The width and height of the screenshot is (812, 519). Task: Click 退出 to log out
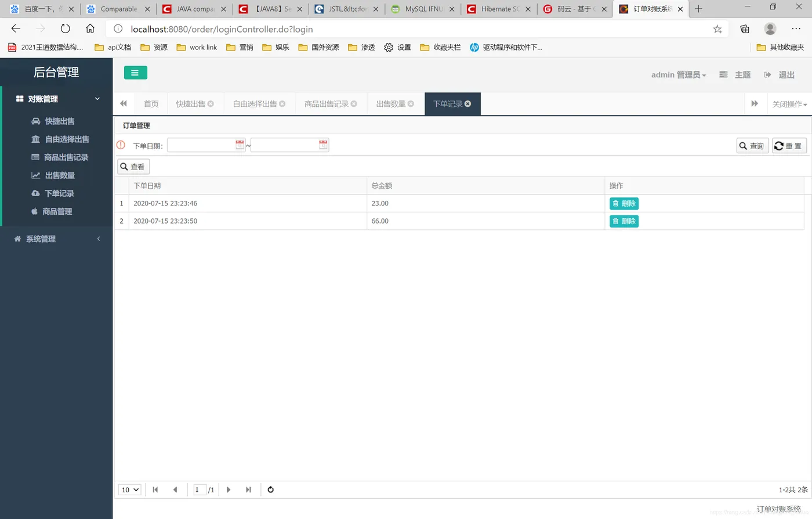tap(780, 75)
